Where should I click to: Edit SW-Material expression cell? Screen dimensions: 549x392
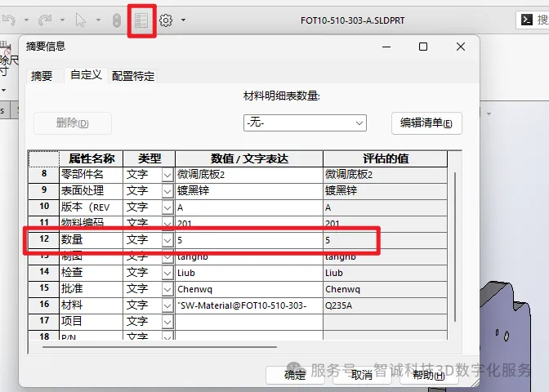[x=249, y=305]
